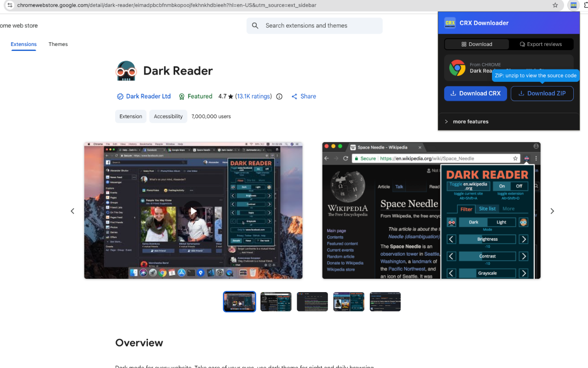The image size is (588, 368).
Task: Click the "From CHROME" label in popup
Action: click(486, 65)
